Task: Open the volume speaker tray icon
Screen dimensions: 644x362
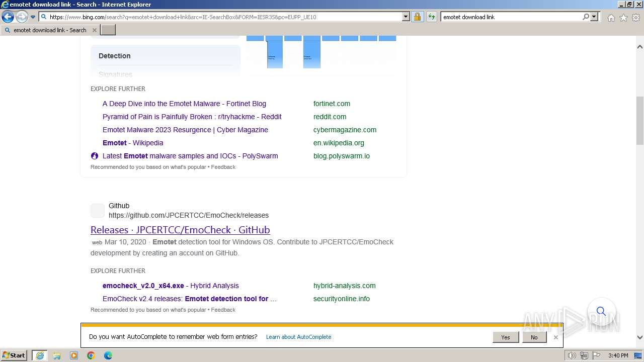Action: tap(572, 355)
